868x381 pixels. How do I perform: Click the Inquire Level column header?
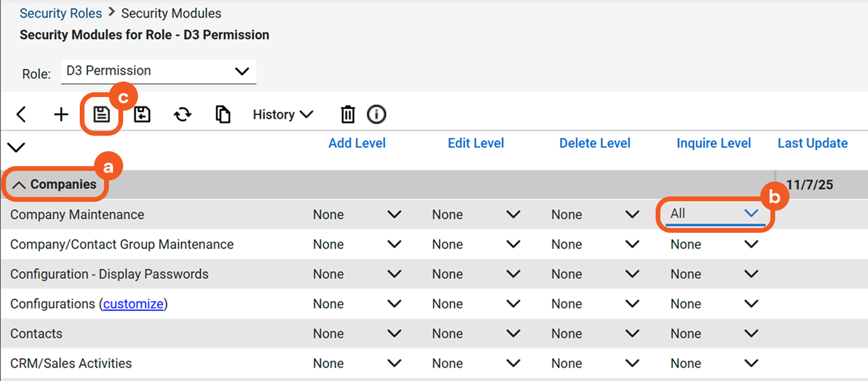(x=713, y=143)
